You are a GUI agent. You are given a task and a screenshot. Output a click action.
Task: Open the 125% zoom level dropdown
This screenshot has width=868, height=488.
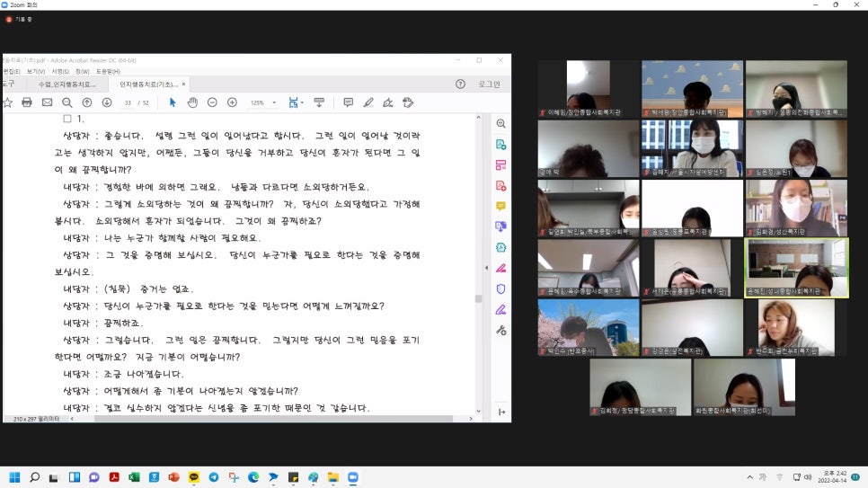coord(262,102)
